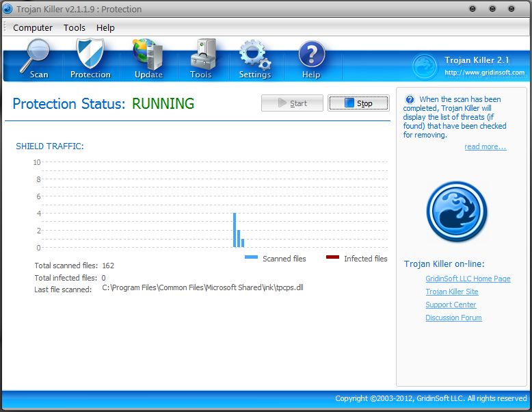Click the http://www.gridinsoft.com URL in banner
This screenshot has height=412, width=532.
tap(485, 73)
